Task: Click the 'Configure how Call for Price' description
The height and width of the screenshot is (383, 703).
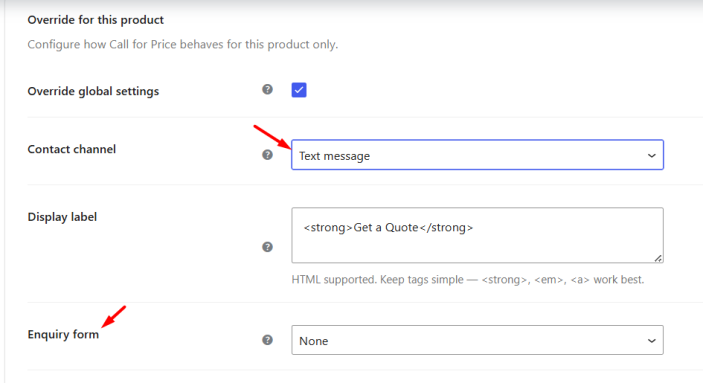Action: click(183, 44)
